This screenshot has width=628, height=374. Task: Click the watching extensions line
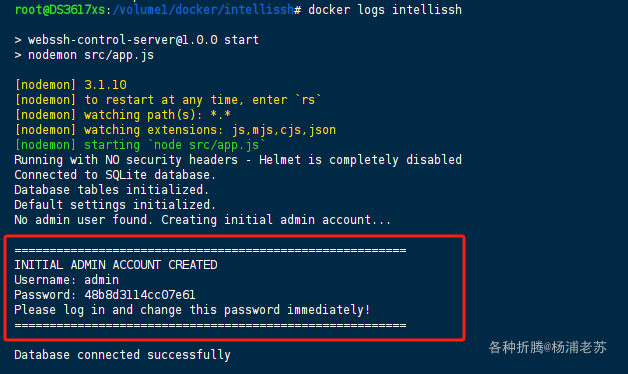pyautogui.click(x=175, y=130)
